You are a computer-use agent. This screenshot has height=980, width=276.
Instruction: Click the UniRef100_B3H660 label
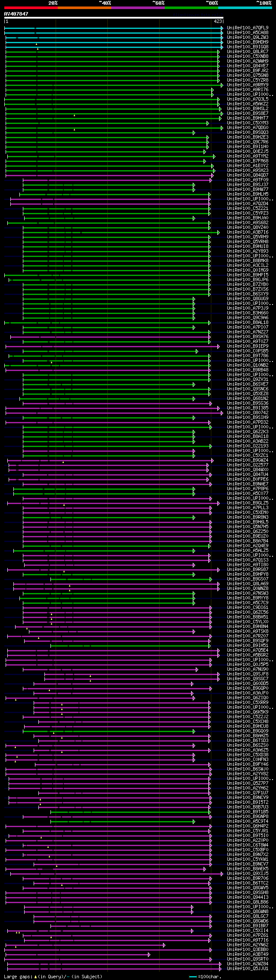248,313
